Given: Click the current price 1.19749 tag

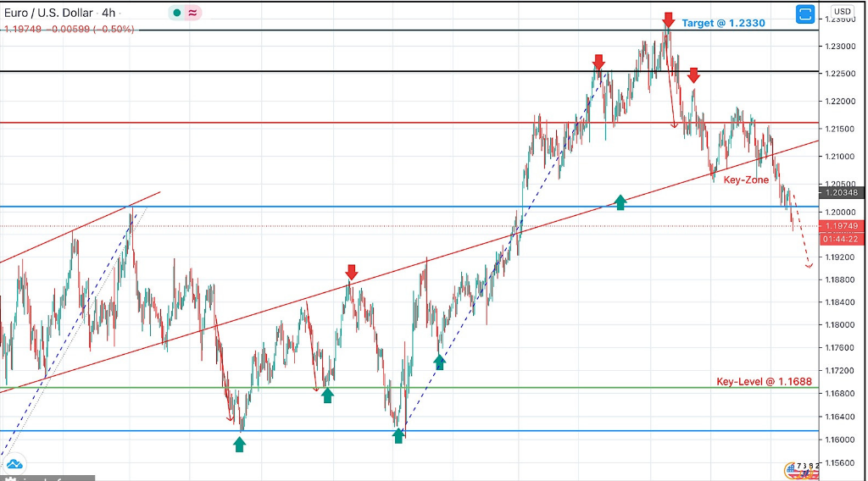Looking at the screenshot, I should point(840,226).
